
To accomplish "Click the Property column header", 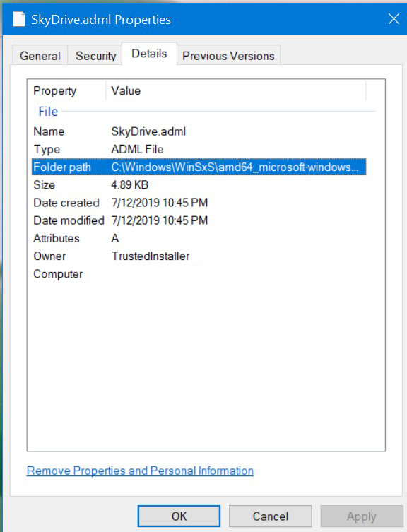I will point(67,90).
